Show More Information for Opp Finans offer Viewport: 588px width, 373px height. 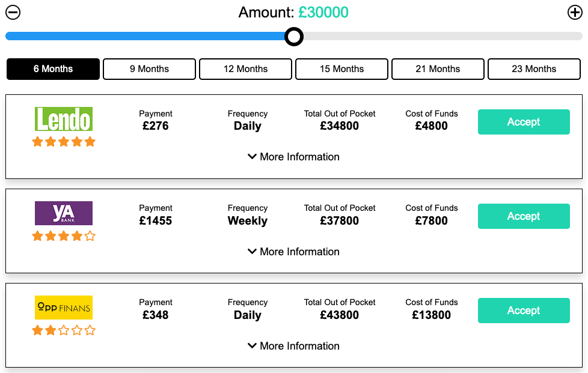point(293,346)
